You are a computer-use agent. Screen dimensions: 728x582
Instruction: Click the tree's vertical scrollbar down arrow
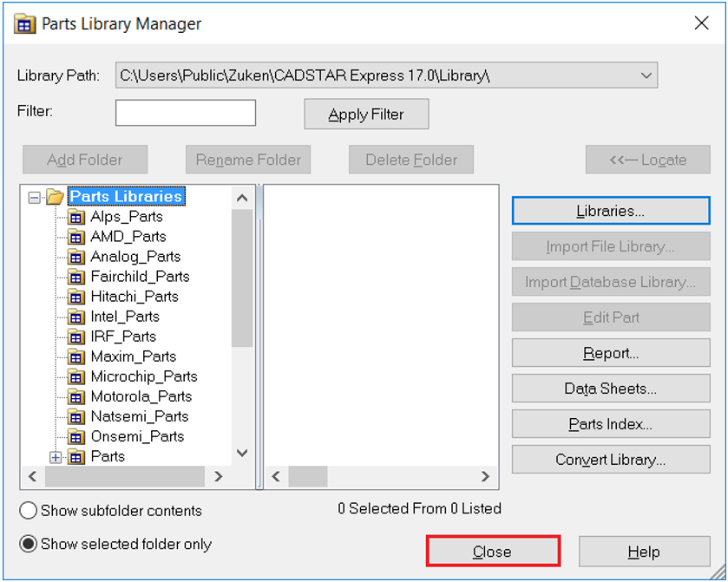(x=242, y=453)
